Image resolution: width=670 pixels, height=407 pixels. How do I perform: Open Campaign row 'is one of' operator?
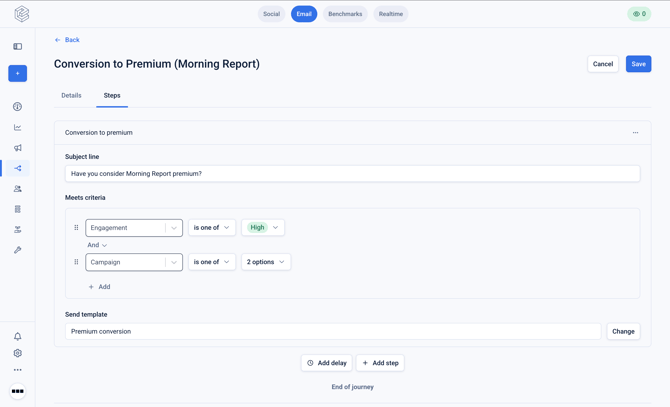coord(212,262)
